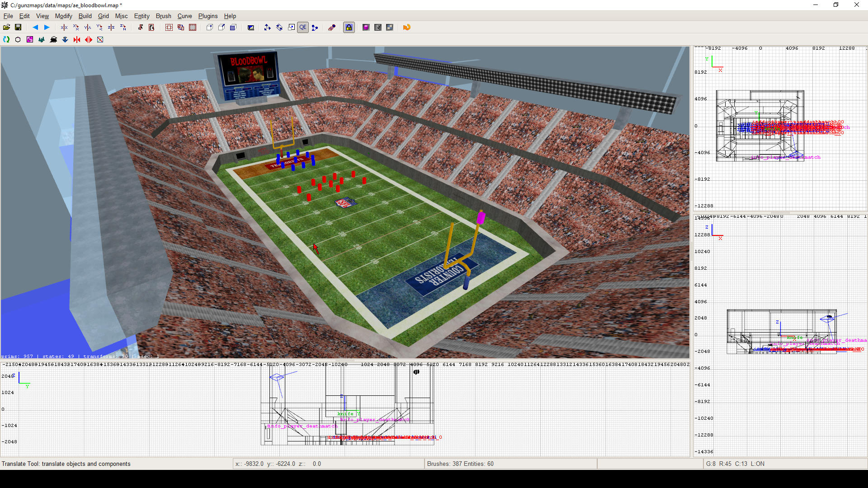Click the black locomotive icon
The image size is (868, 488).
53,40
